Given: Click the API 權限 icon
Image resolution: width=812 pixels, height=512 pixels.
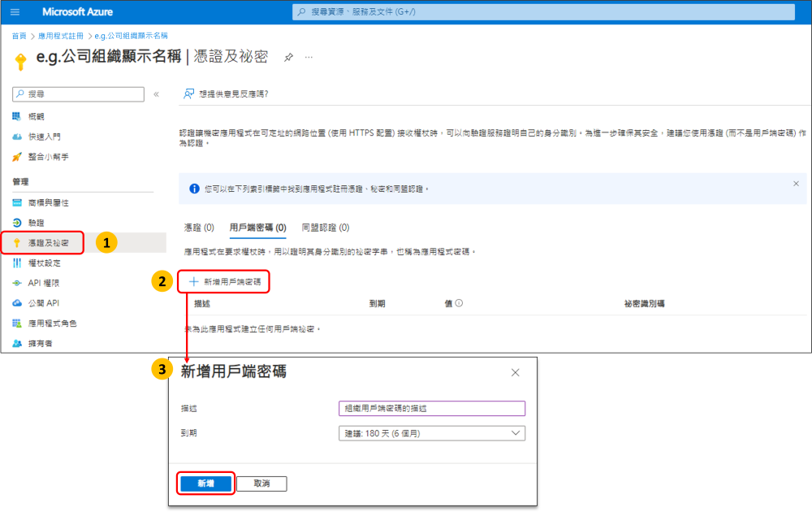Looking at the screenshot, I should (16, 283).
